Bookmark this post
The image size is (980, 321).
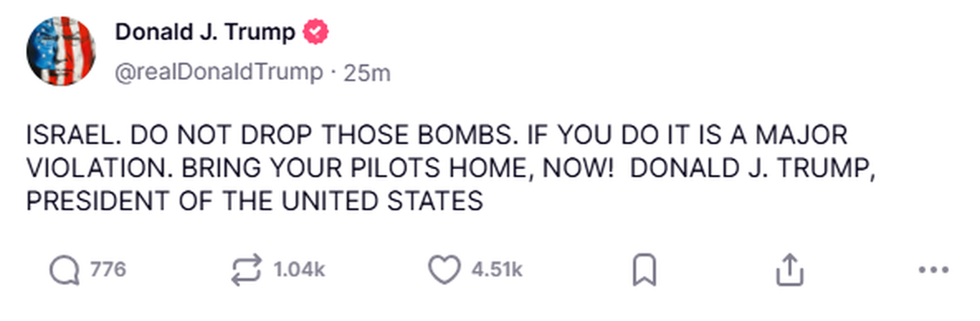tap(645, 270)
